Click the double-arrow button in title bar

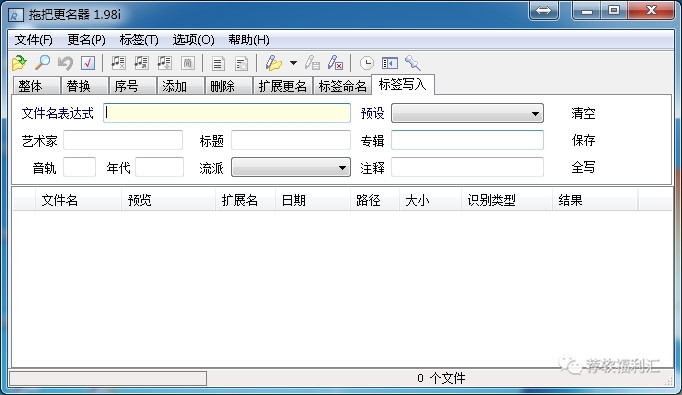coord(544,10)
